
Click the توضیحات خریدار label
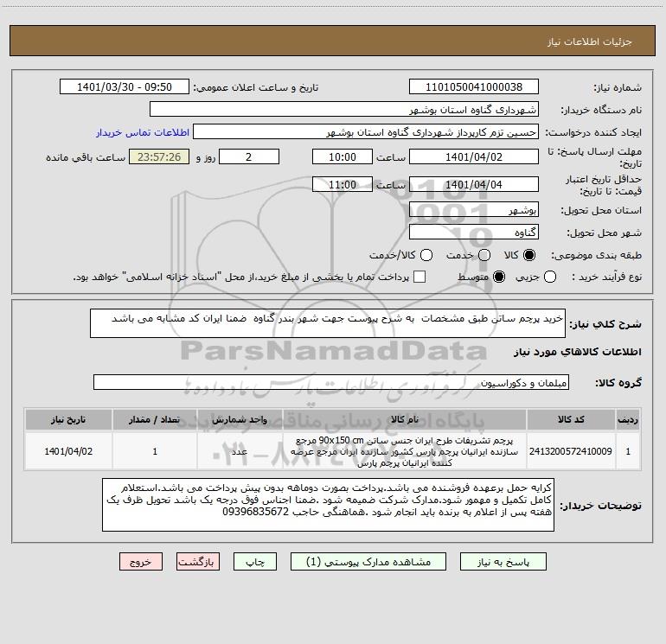pos(600,506)
